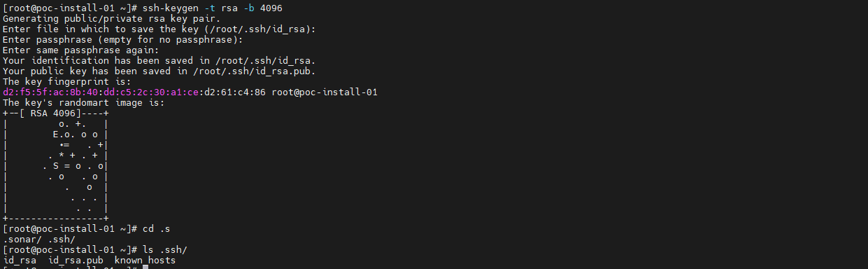
Task: Click the id_rsa file name in listing
Action: [x=20, y=260]
